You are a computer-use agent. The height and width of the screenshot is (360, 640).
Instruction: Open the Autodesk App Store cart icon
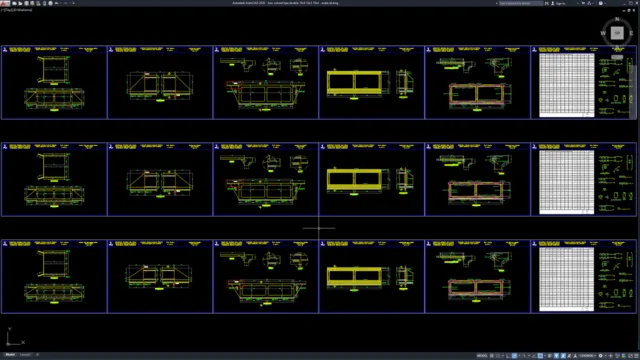tap(583, 3)
